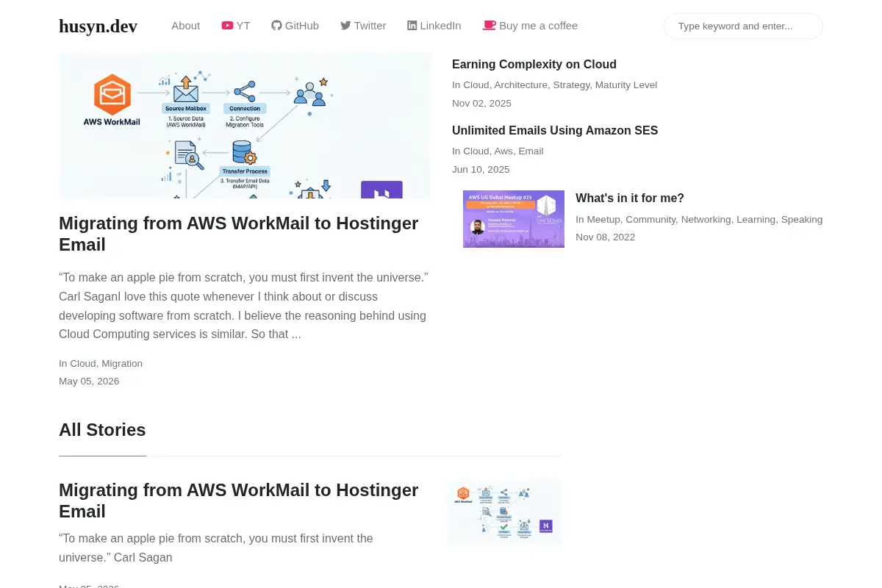This screenshot has height=588, width=882.
Task: Click 'In Cloud, Architecture, Strategy, Maturity Level'
Action: coord(554,85)
